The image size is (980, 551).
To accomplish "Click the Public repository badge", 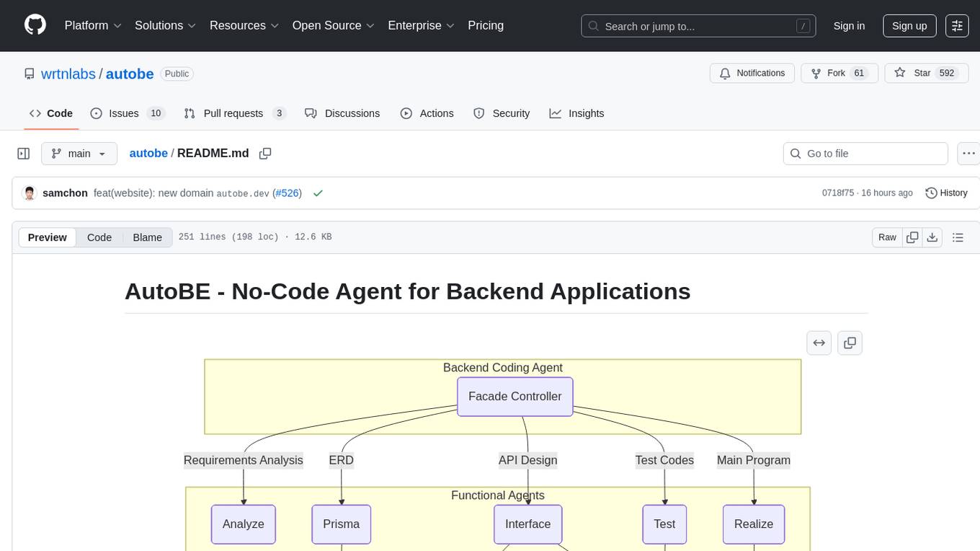I will click(x=177, y=74).
